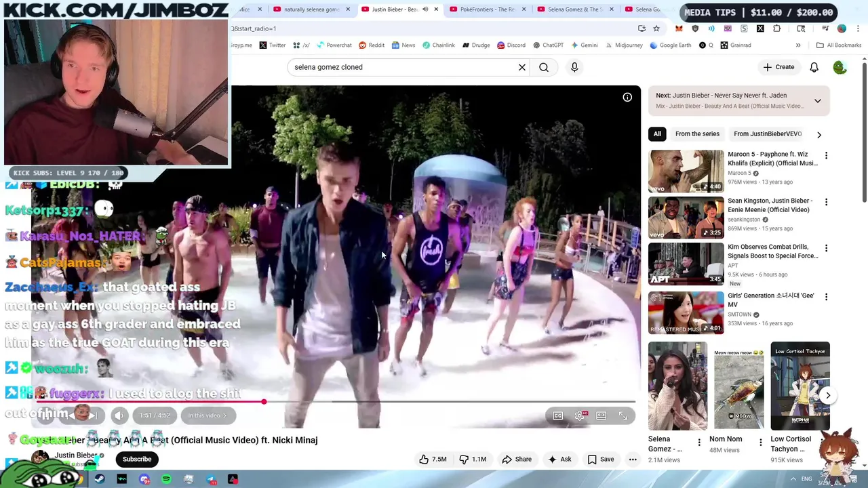
Task: Open the Ask AI button
Action: click(560, 460)
